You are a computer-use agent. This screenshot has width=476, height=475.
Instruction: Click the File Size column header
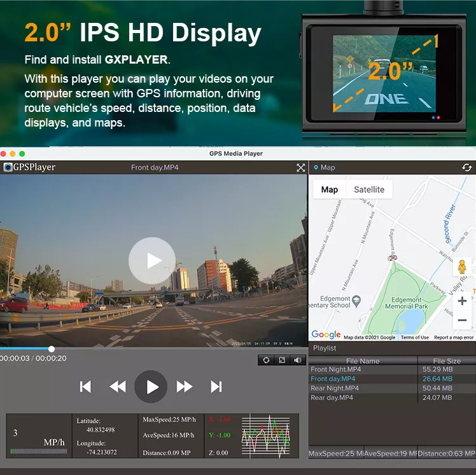pos(447,361)
